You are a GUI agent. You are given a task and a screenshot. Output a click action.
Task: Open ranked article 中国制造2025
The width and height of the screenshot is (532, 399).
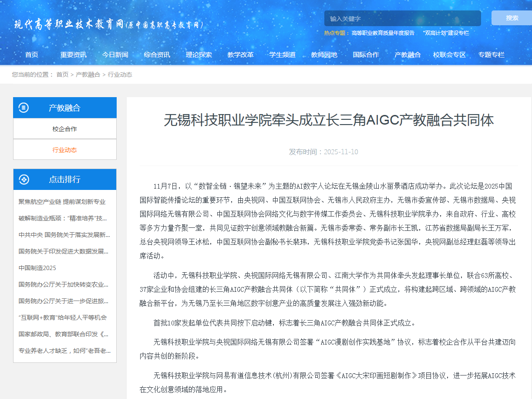[x=37, y=268]
